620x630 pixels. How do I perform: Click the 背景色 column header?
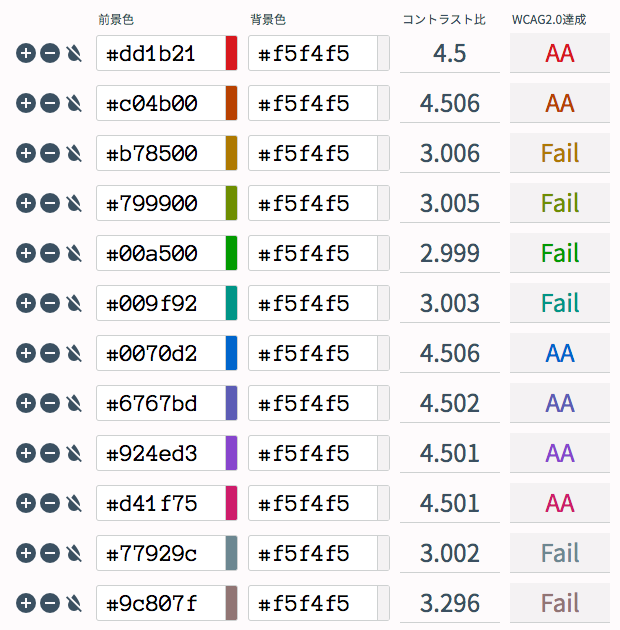268,20
